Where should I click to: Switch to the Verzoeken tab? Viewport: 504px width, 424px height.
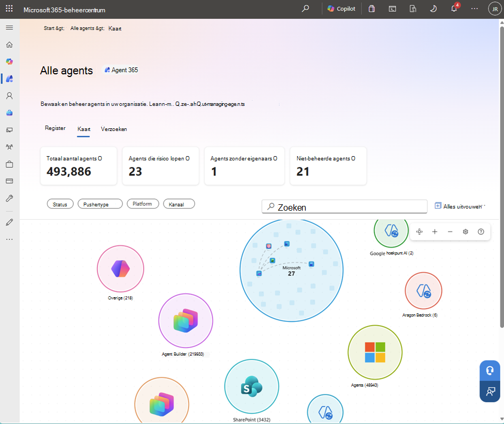pos(114,129)
